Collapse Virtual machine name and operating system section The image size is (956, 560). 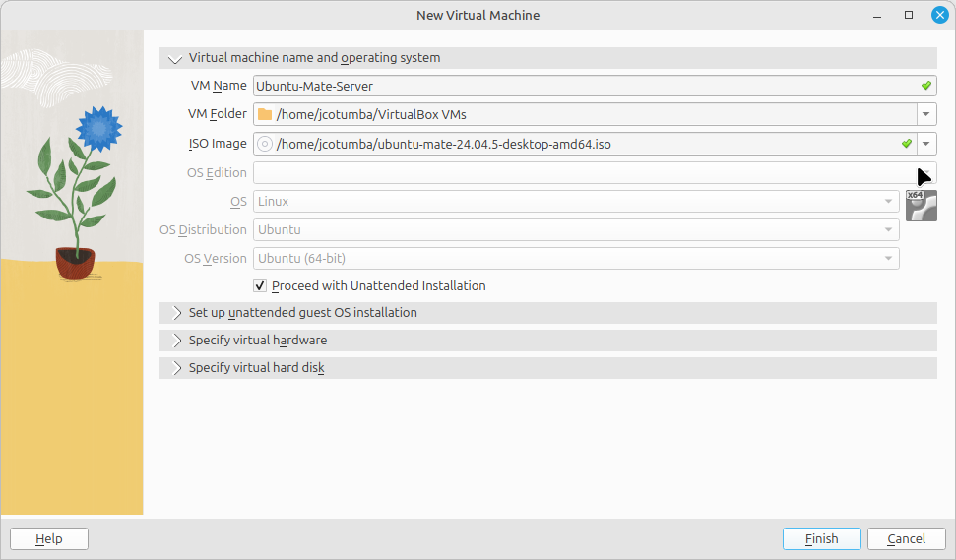547,58
